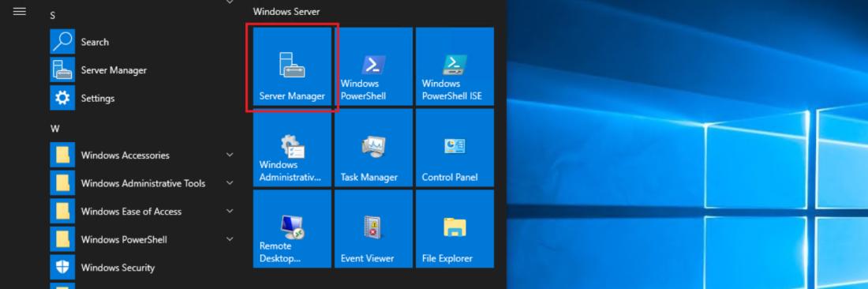
Task: Click the Windows Server tile group title
Action: tap(286, 11)
